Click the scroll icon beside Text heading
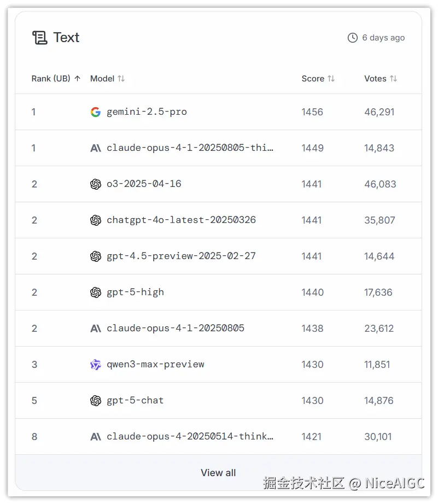Image resolution: width=438 pixels, height=504 pixels. coord(40,38)
